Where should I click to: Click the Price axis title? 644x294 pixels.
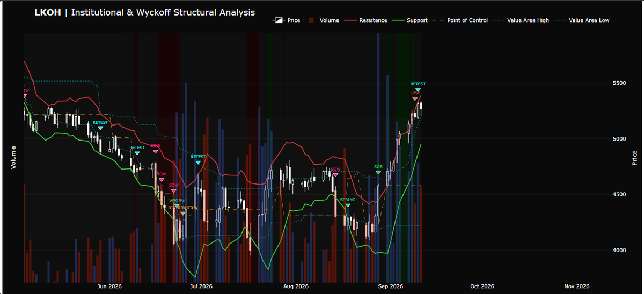[635, 157]
